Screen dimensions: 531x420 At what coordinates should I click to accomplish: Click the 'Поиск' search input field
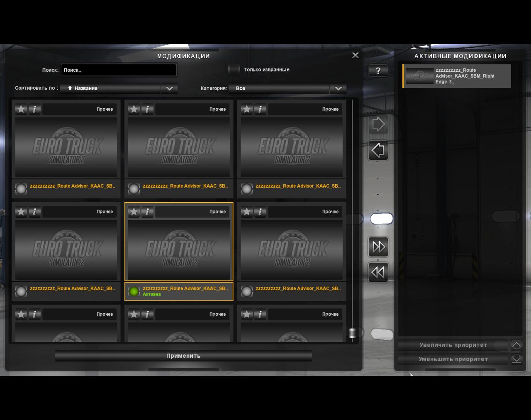[x=119, y=70]
